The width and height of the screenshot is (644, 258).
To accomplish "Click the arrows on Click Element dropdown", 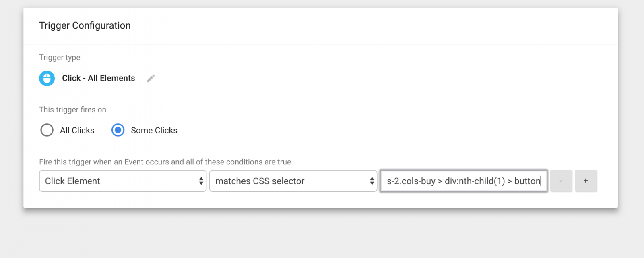I will [x=201, y=181].
